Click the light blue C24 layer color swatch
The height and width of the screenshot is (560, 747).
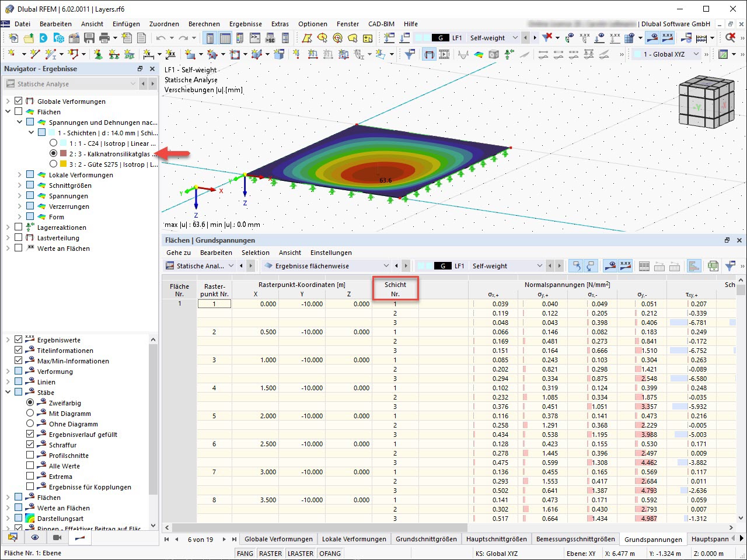click(64, 143)
